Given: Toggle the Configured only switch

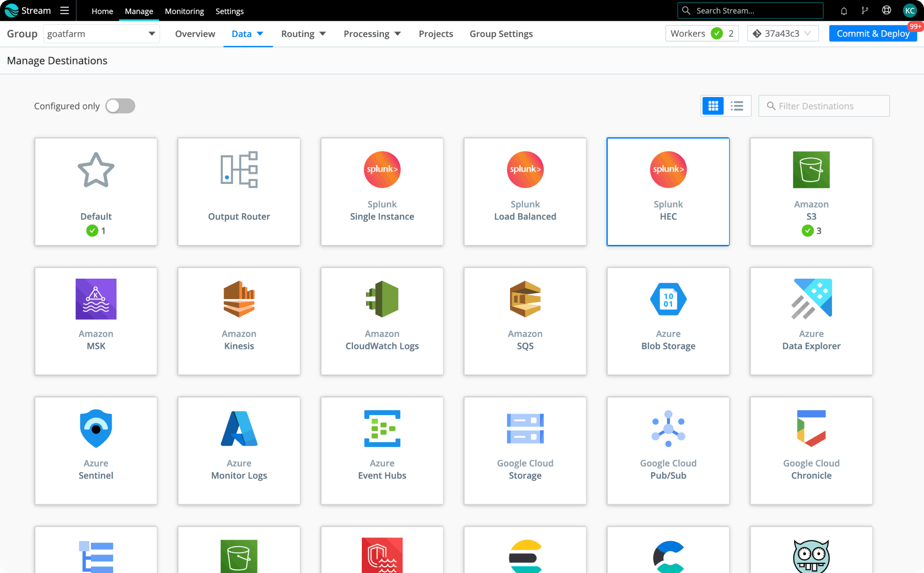Looking at the screenshot, I should pyautogui.click(x=120, y=106).
